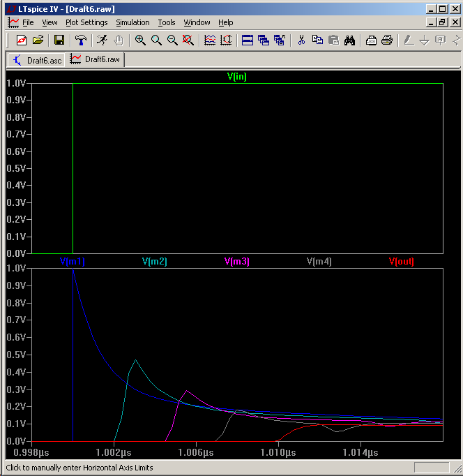
Task: Open a file with the folder icon
Action: point(38,40)
